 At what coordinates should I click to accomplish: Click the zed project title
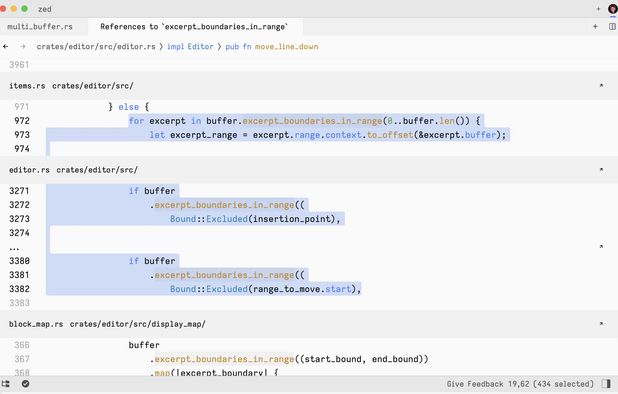pos(45,9)
